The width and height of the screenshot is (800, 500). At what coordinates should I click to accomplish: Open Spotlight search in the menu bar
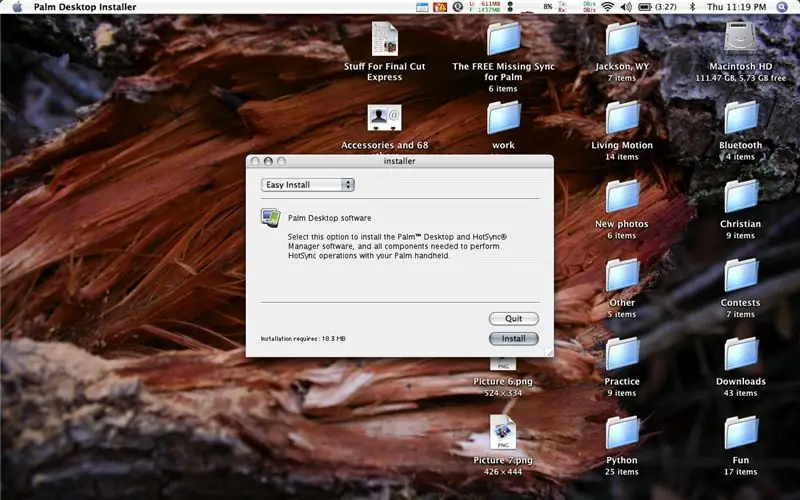click(782, 7)
